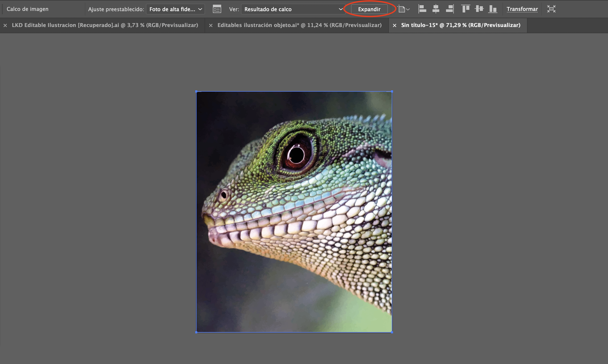
Task: Open the Transformar options
Action: click(522, 9)
